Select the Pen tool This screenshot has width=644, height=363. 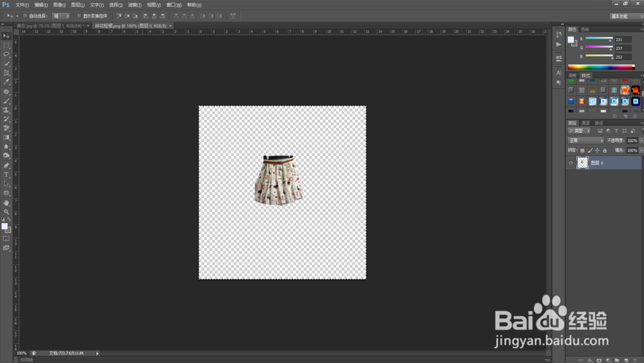point(6,166)
